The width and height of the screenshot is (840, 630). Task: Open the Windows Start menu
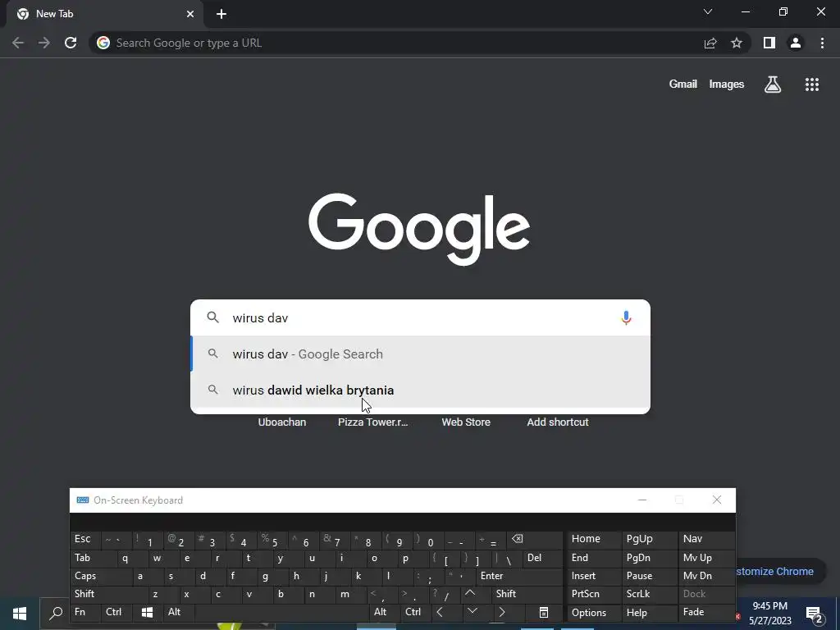[x=20, y=613]
